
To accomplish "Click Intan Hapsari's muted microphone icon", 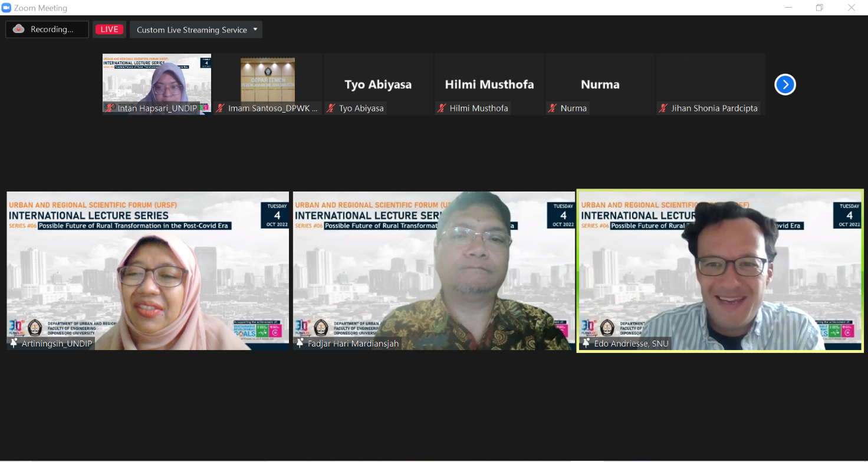I will tap(110, 108).
